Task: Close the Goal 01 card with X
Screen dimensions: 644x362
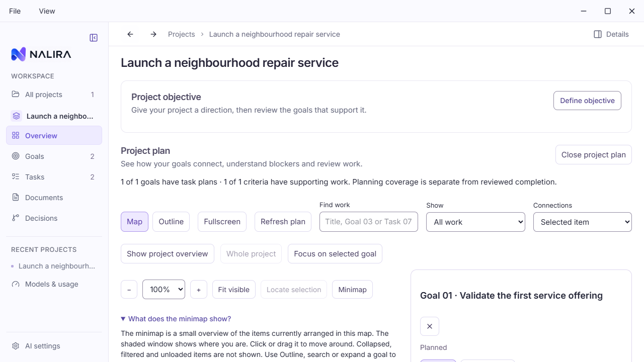Action: click(x=430, y=326)
